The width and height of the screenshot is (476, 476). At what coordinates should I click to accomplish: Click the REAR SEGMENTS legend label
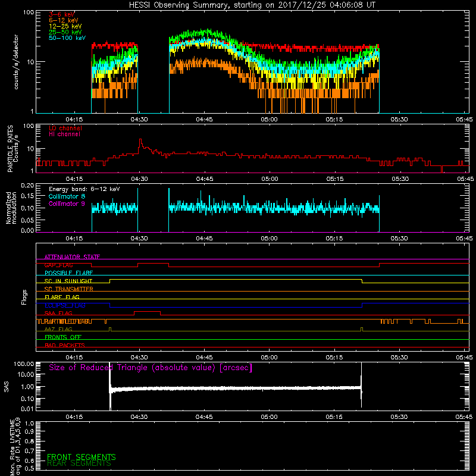click(x=79, y=464)
